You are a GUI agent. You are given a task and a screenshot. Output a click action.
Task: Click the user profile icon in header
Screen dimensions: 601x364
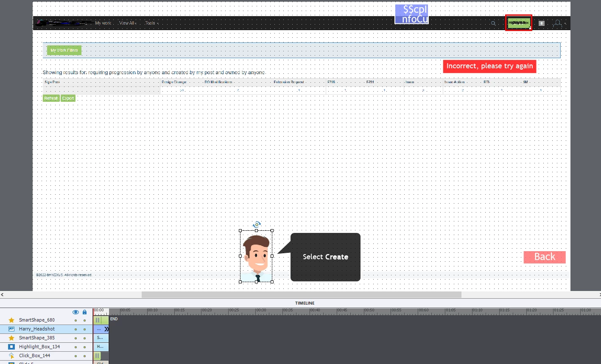(x=558, y=24)
